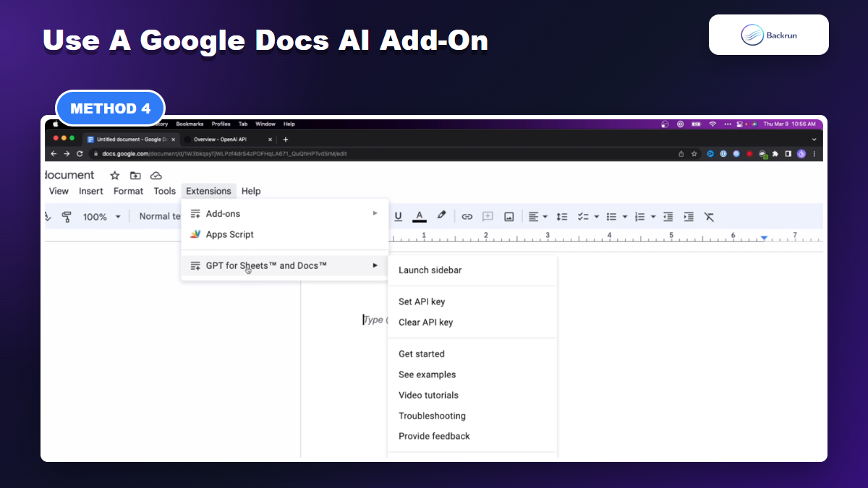Expand the Add-ons submenu arrow

(x=375, y=213)
